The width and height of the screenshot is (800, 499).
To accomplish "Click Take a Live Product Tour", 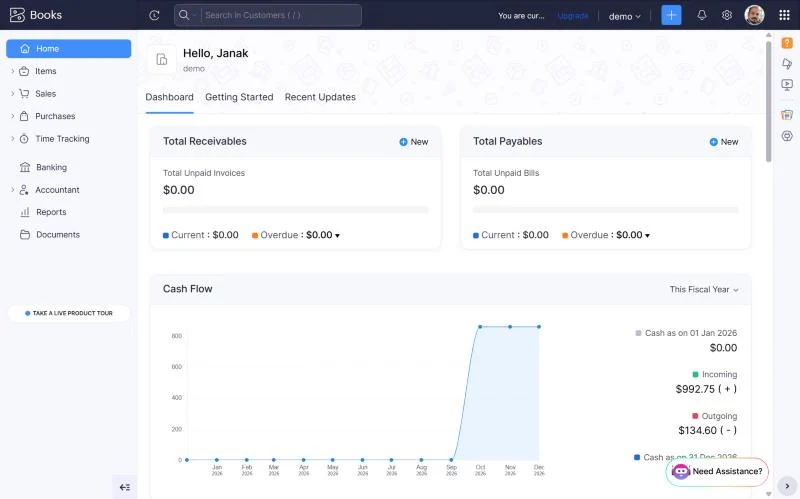I will (x=69, y=313).
